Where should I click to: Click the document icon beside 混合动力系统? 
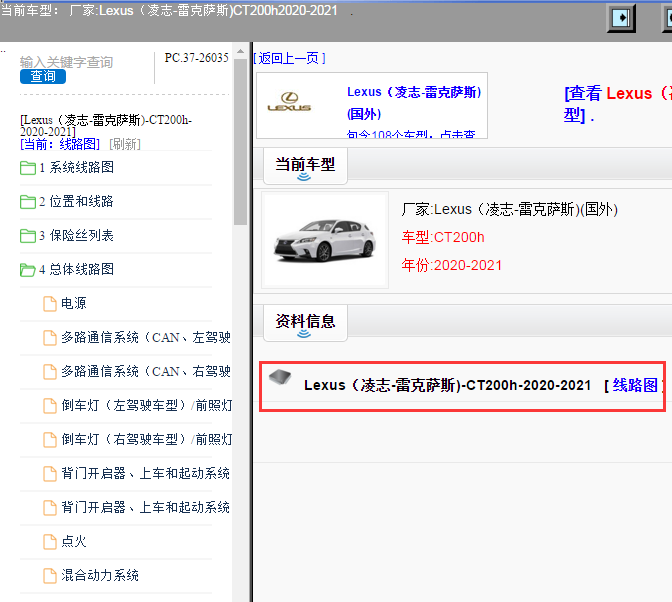50,575
